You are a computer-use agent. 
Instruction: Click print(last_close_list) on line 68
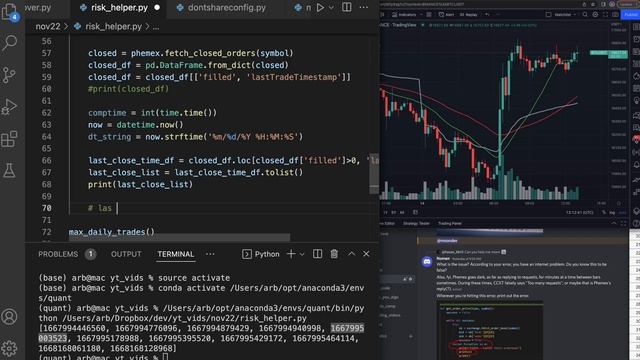point(140,184)
